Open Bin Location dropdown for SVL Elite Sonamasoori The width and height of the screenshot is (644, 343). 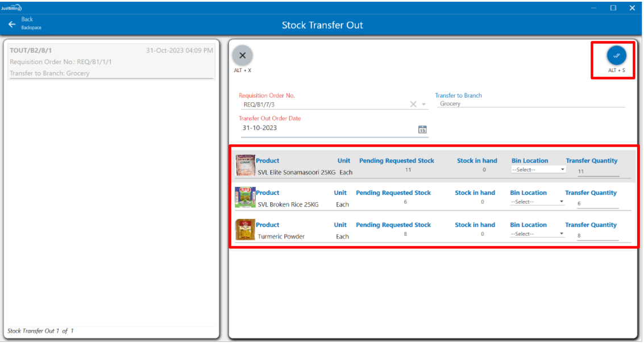tap(538, 170)
